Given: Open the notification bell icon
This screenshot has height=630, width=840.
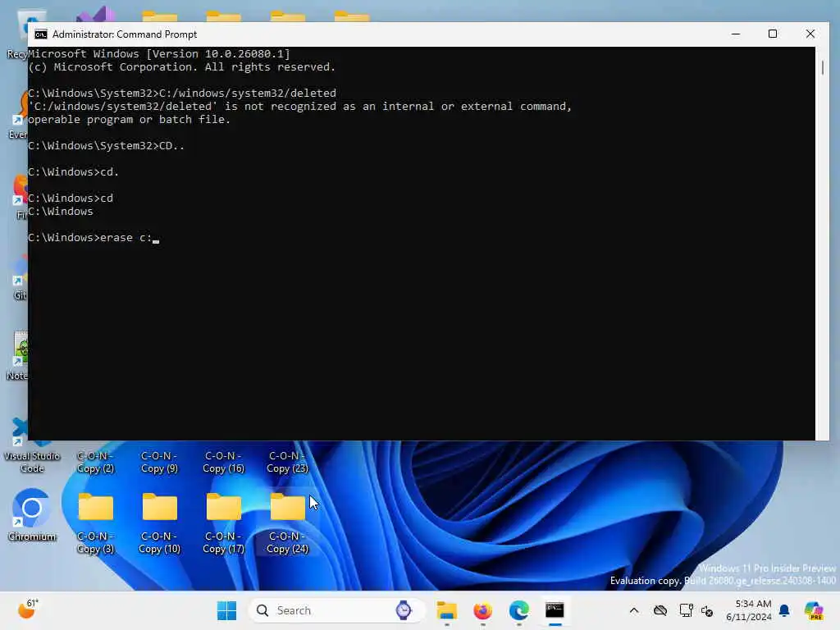Looking at the screenshot, I should tap(784, 610).
